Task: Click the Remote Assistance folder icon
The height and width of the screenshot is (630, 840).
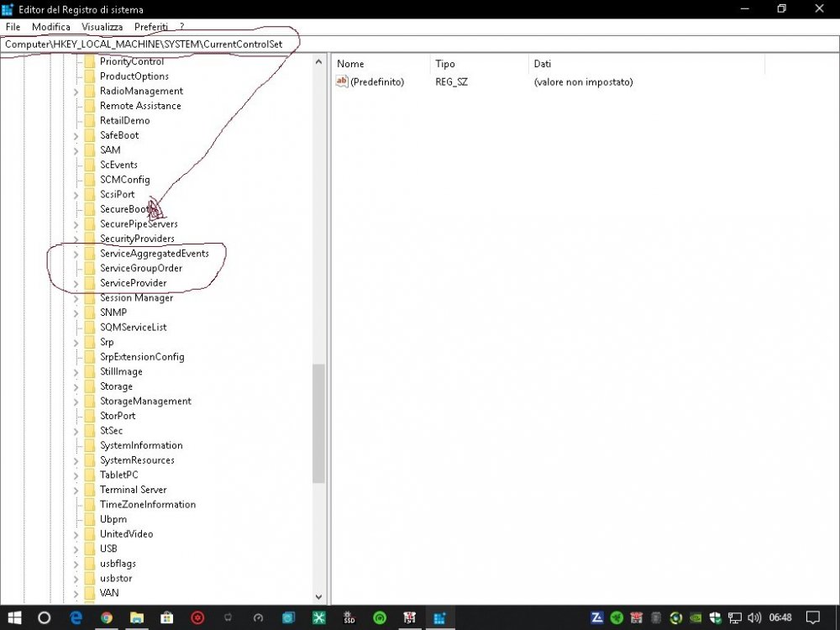Action: (x=90, y=106)
